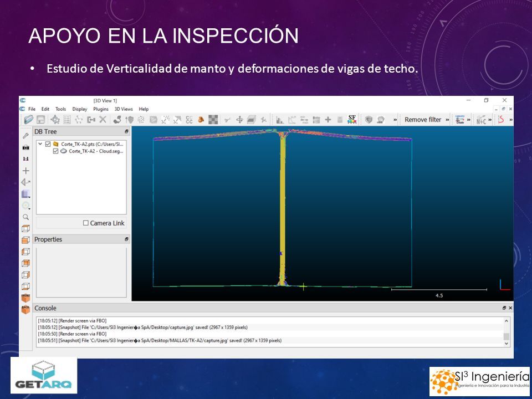Open the point list picking icon

tap(67, 120)
